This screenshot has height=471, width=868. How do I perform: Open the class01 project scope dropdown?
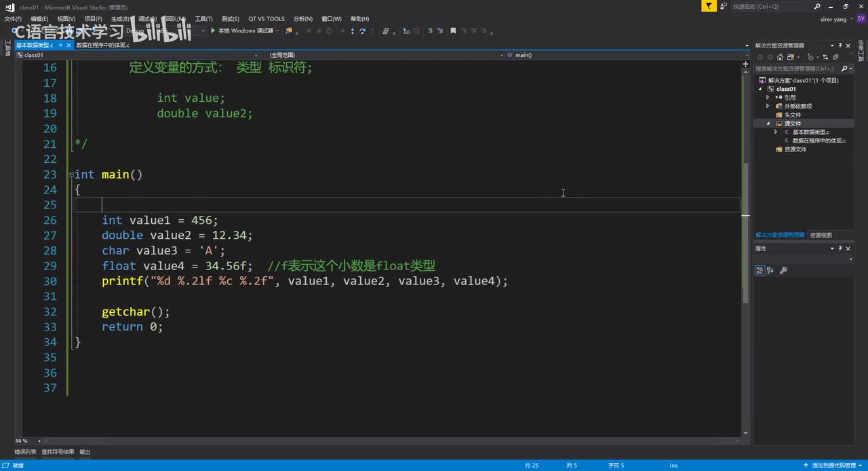pyautogui.click(x=256, y=55)
